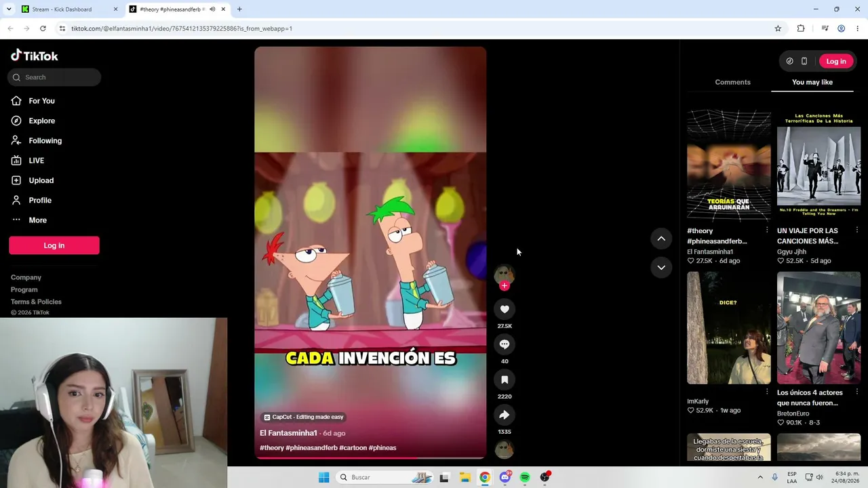Go to the next video with the down arrow
The image size is (868, 488).
661,268
